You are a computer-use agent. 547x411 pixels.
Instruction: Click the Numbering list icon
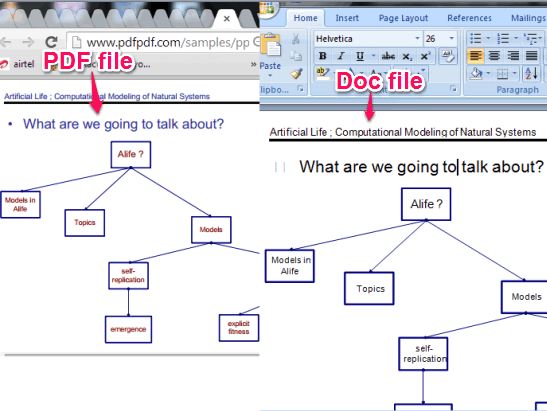click(x=503, y=38)
